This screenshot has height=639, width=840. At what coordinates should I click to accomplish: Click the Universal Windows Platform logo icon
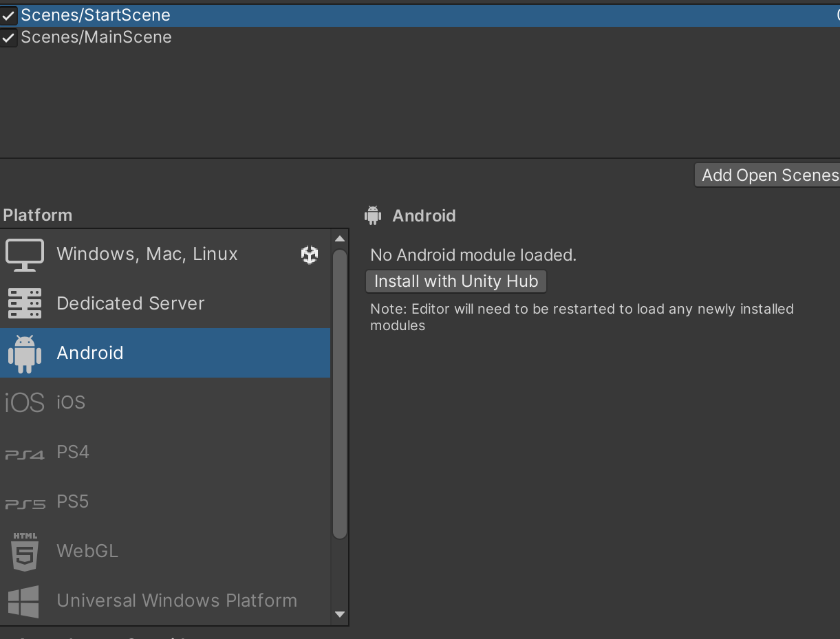tap(24, 601)
